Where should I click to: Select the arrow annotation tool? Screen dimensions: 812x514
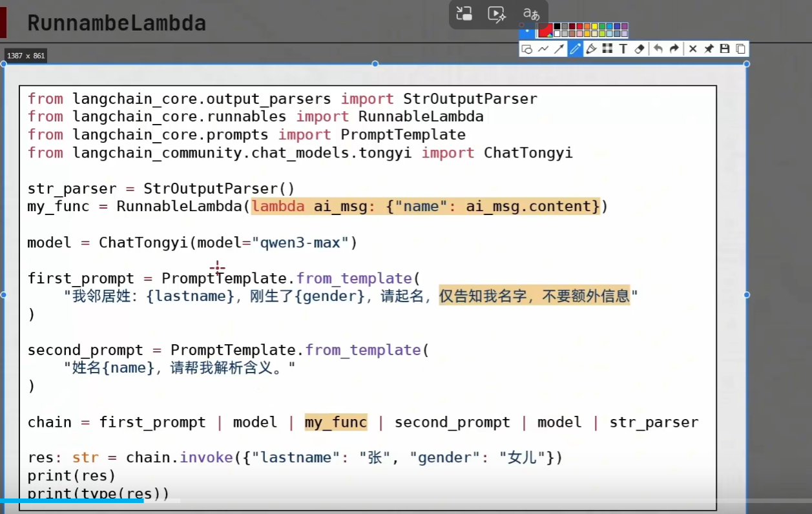(559, 49)
